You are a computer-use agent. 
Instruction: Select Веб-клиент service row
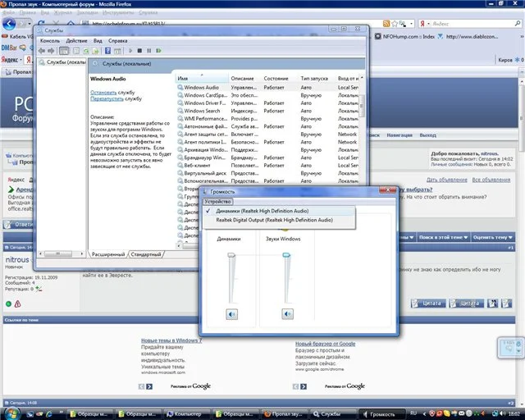267,166
